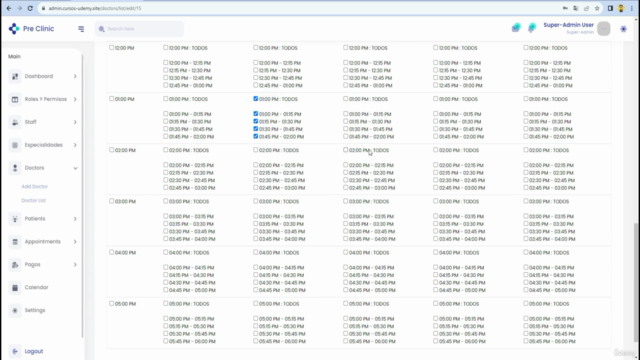Bookmark the page with the star icon

[597, 8]
